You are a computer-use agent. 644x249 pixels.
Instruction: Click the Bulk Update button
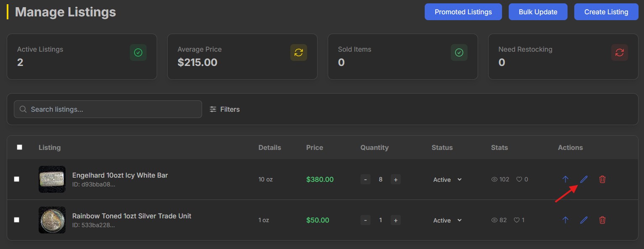click(x=538, y=12)
